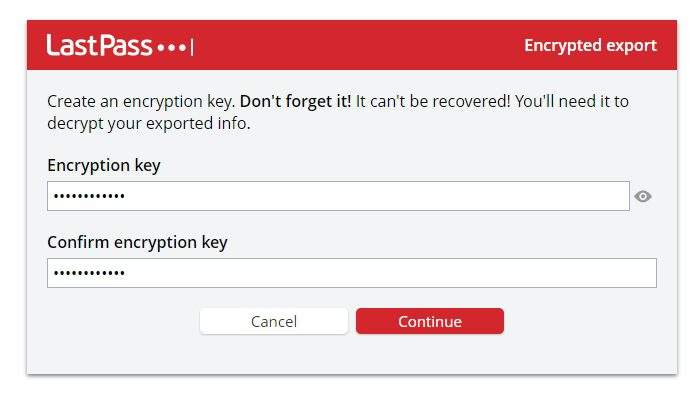Click the masked dots in the confirm field
The height and width of the screenshot is (399, 692).
pyautogui.click(x=89, y=273)
